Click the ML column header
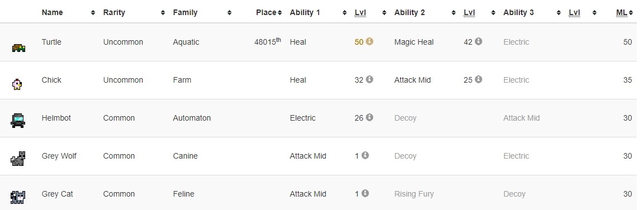Image resolution: width=644 pixels, height=210 pixels. 622,13
